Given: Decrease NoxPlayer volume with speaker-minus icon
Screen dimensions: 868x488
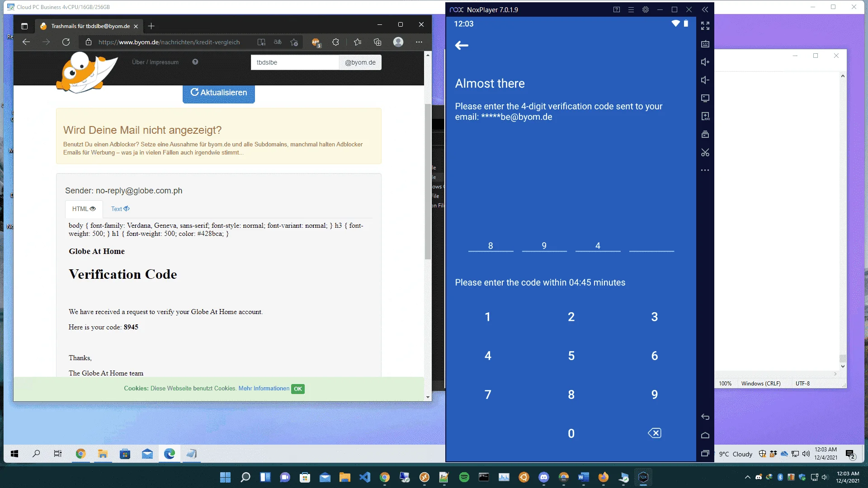Looking at the screenshot, I should [x=705, y=80].
